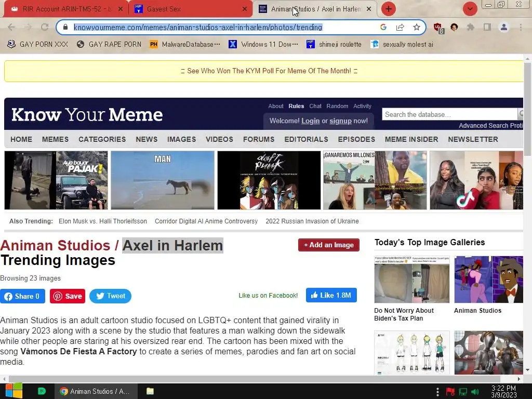Image resolution: width=532 pixels, height=399 pixels.
Task: Open a new tab with the plus button
Action: (389, 9)
